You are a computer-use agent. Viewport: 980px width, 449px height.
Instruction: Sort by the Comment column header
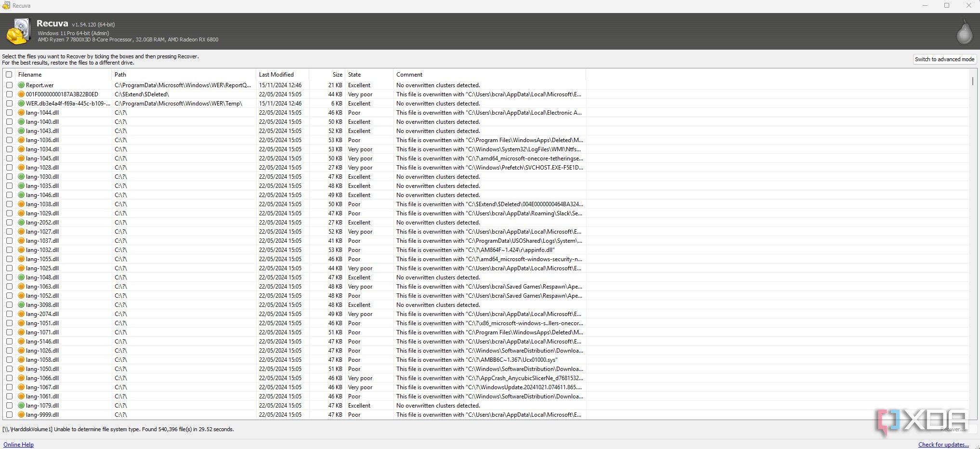(489, 75)
